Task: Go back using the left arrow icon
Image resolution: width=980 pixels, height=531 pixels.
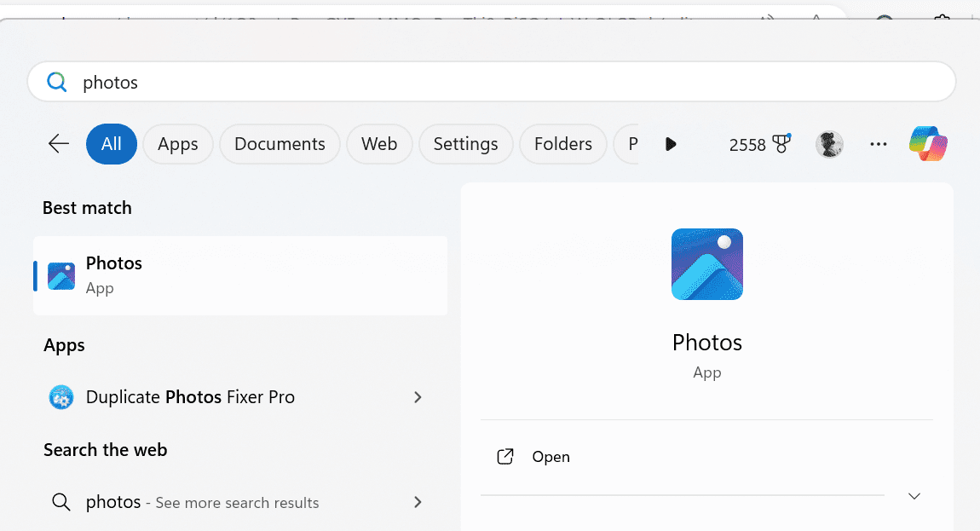Action: click(59, 144)
